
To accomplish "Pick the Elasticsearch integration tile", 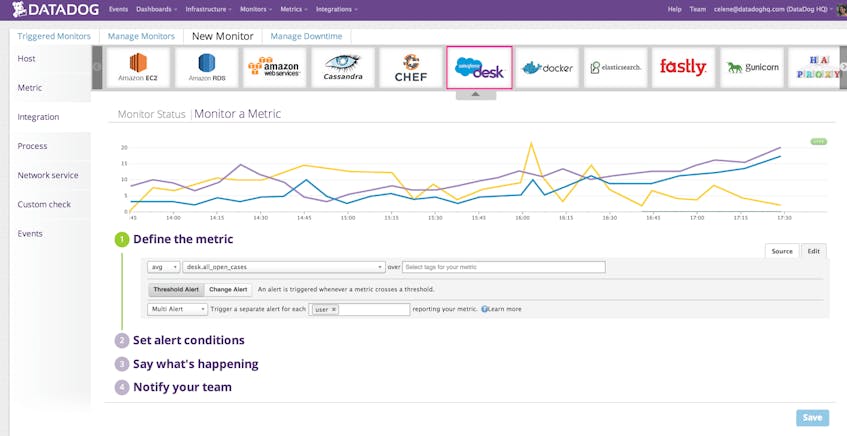I will pyautogui.click(x=615, y=68).
